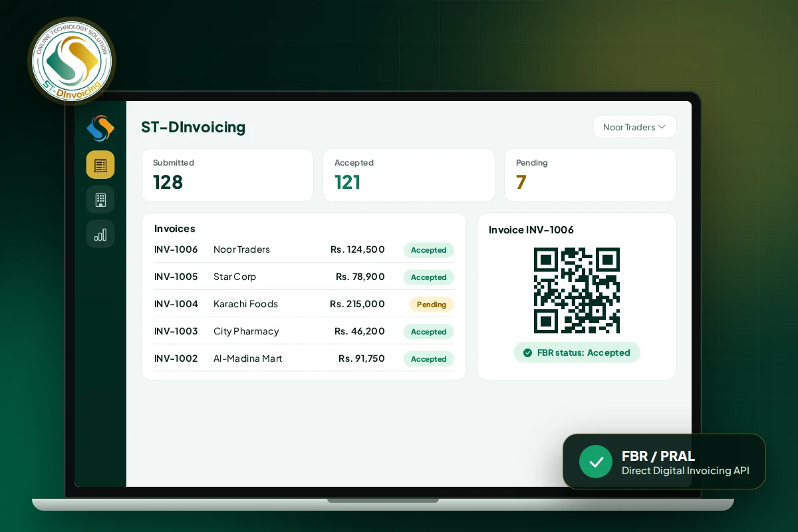Click the Accepted badge for Al-Madina Mart
Screen dimensions: 798x532
point(428,359)
